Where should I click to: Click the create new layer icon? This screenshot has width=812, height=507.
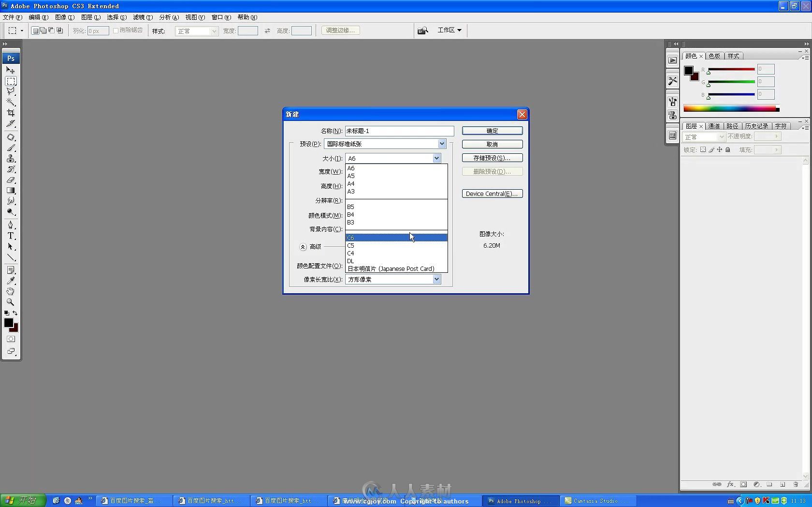783,484
